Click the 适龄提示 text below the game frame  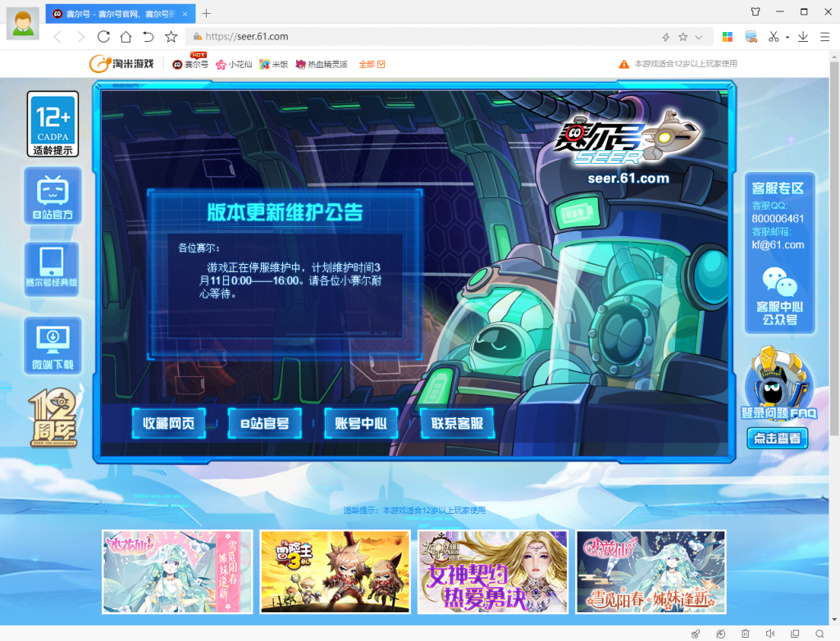pyautogui.click(x=414, y=511)
